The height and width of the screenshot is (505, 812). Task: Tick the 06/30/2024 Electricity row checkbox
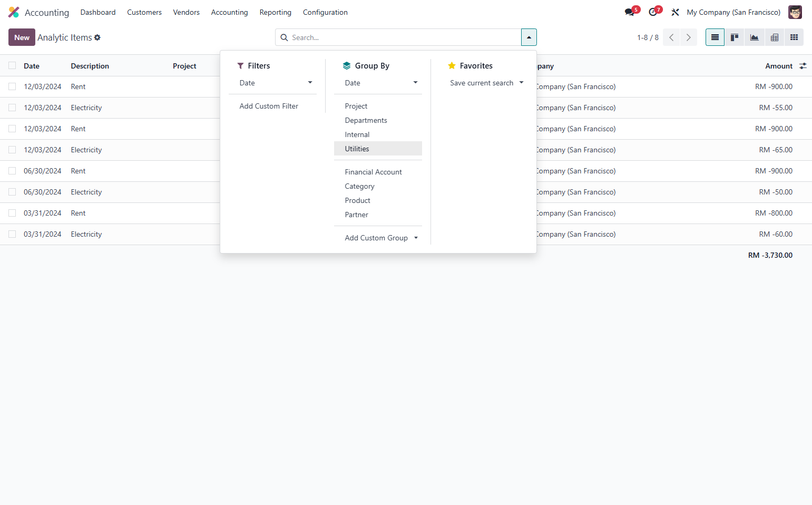point(12,192)
